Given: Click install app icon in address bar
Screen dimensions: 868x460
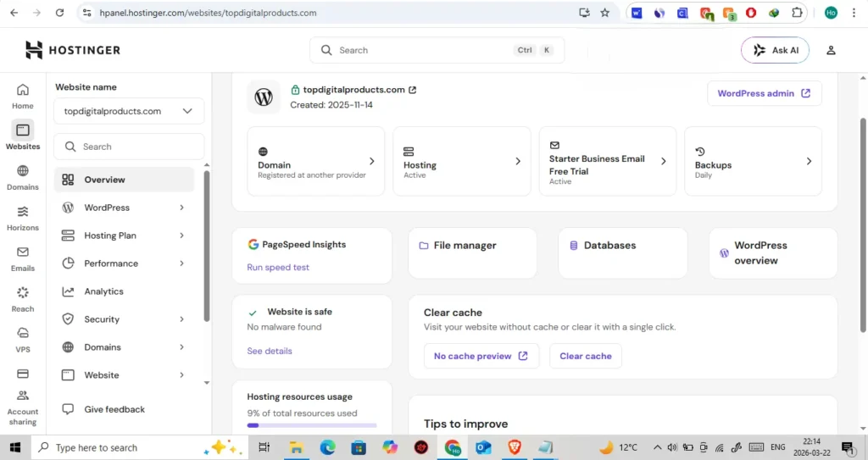Looking at the screenshot, I should (x=584, y=13).
